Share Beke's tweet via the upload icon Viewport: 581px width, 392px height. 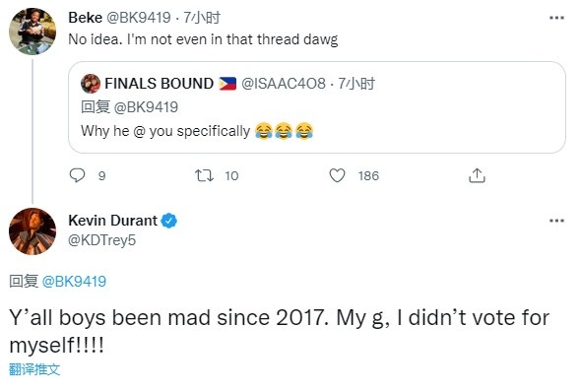(477, 175)
